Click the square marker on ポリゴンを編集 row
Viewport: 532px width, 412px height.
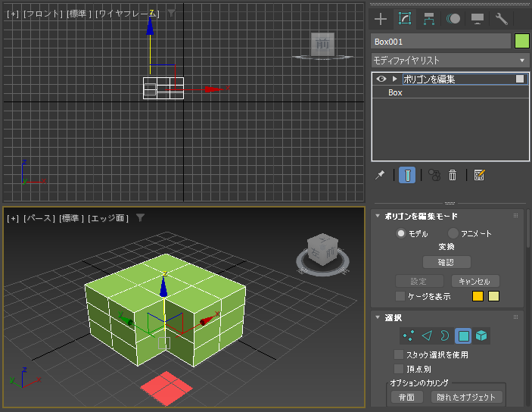(519, 79)
